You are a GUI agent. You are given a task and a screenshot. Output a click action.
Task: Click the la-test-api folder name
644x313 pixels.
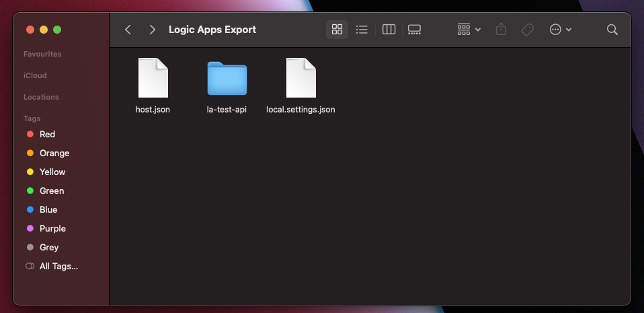227,110
